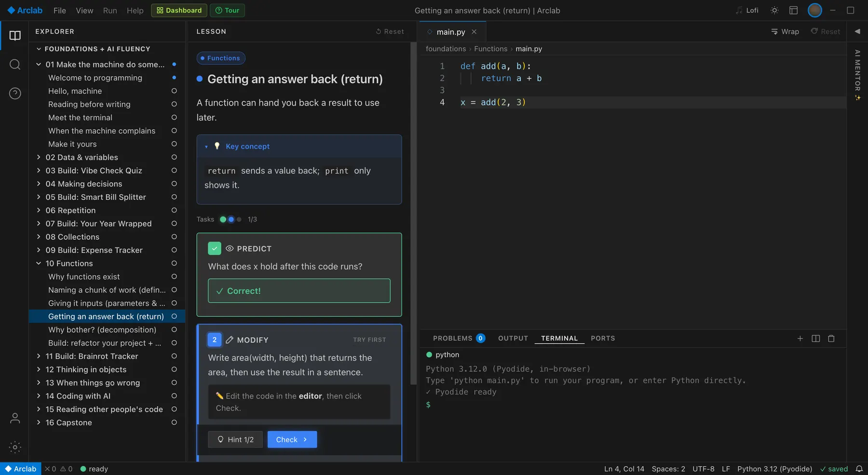This screenshot has width=868, height=475.
Task: Toggle Lofi music in title bar
Action: click(747, 10)
